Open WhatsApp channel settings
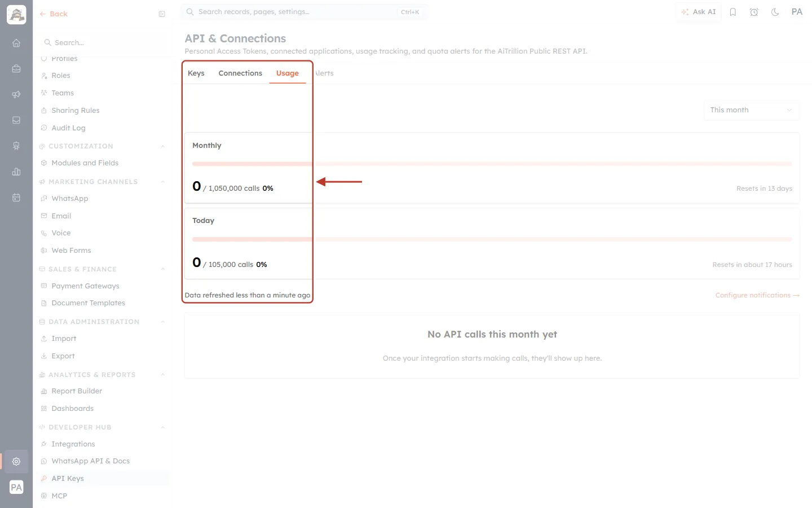Screen dimensions: 812x508 [x=69, y=199]
